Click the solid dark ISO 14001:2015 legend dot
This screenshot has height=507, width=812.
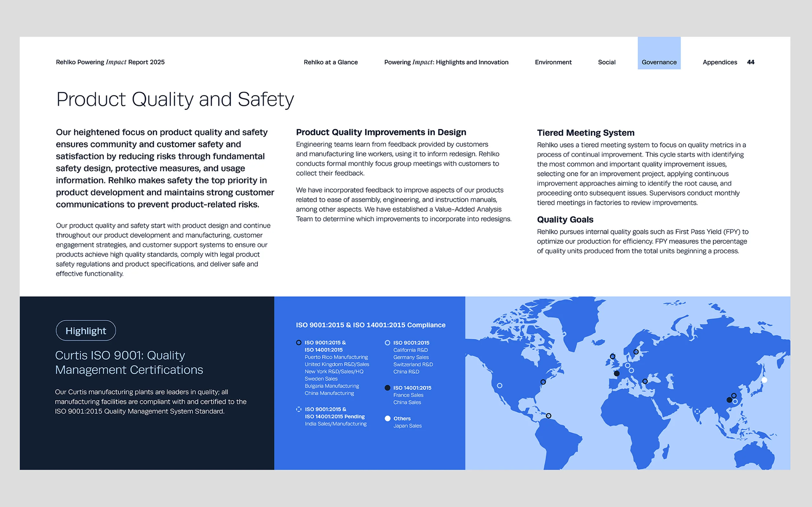point(387,388)
